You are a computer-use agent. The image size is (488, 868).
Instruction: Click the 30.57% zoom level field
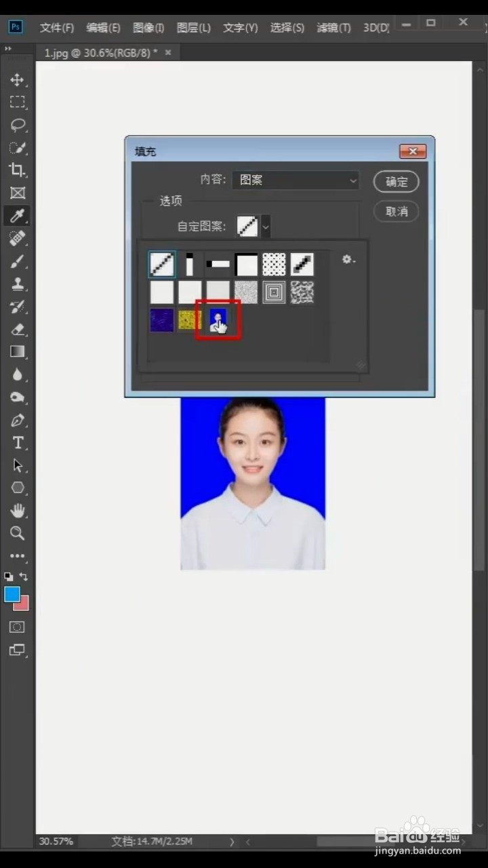tap(57, 842)
